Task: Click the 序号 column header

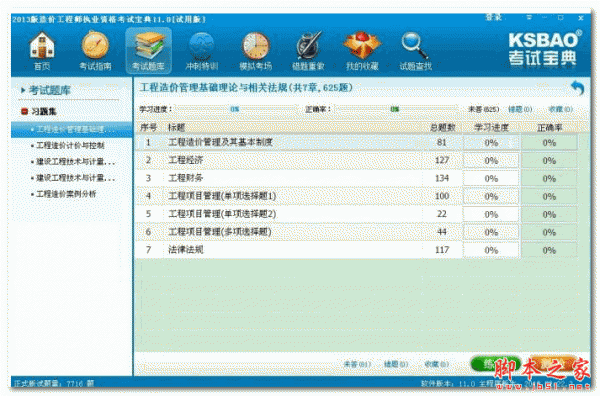Action: point(148,127)
